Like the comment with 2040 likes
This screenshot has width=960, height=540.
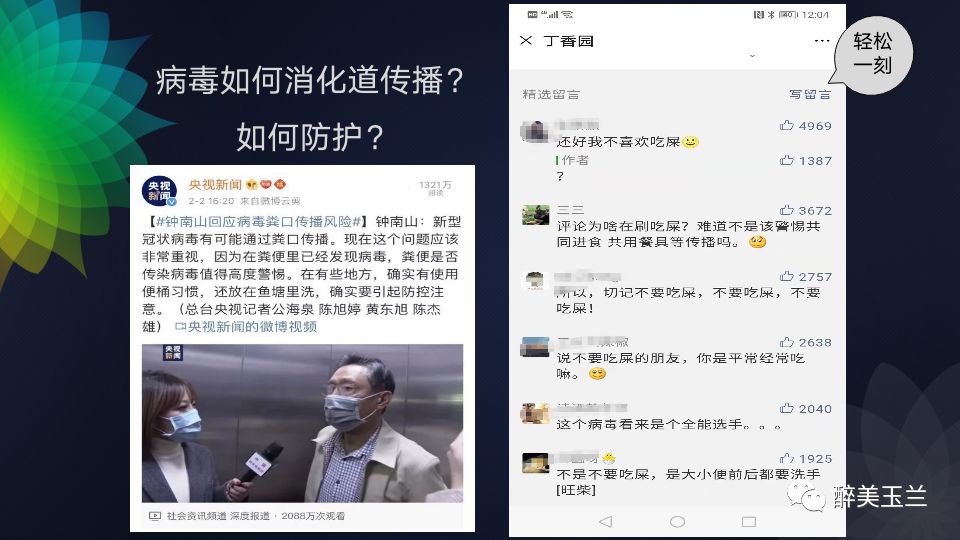pos(787,408)
